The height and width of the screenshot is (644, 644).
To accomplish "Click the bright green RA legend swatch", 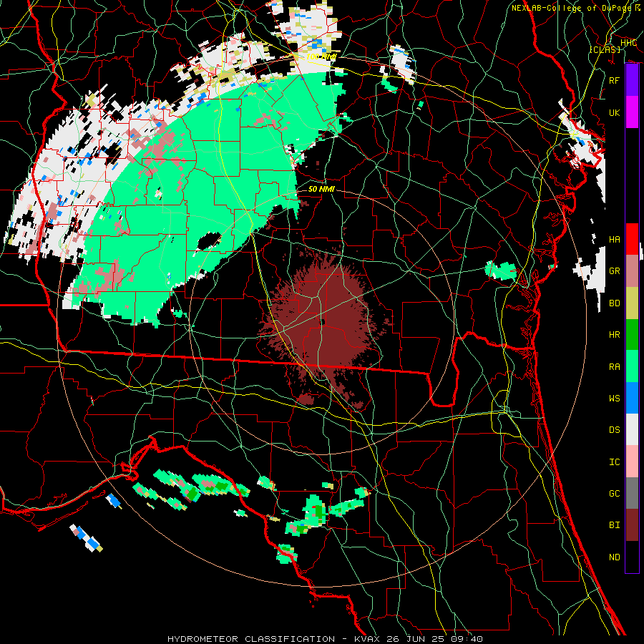I will (632, 366).
